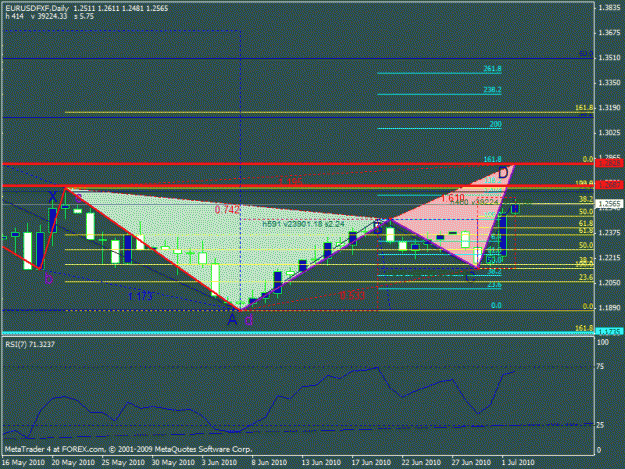The image size is (625, 469).
Task: Click the cyan 200 Fibonacci level label
Action: 495,124
